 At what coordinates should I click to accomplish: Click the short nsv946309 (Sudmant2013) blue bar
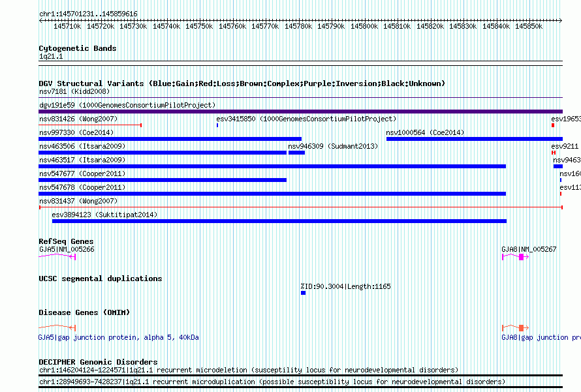297,153
